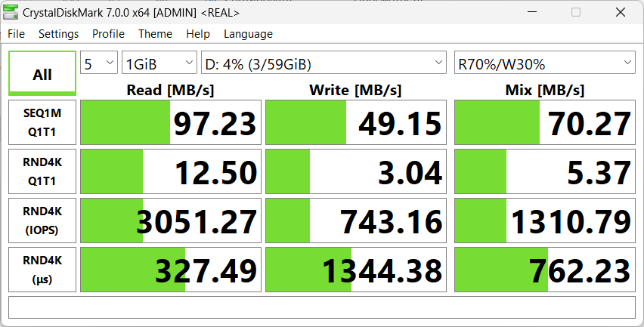Select the SEQ1M mix result 70.27
This screenshot has height=327, width=644.
point(545,122)
